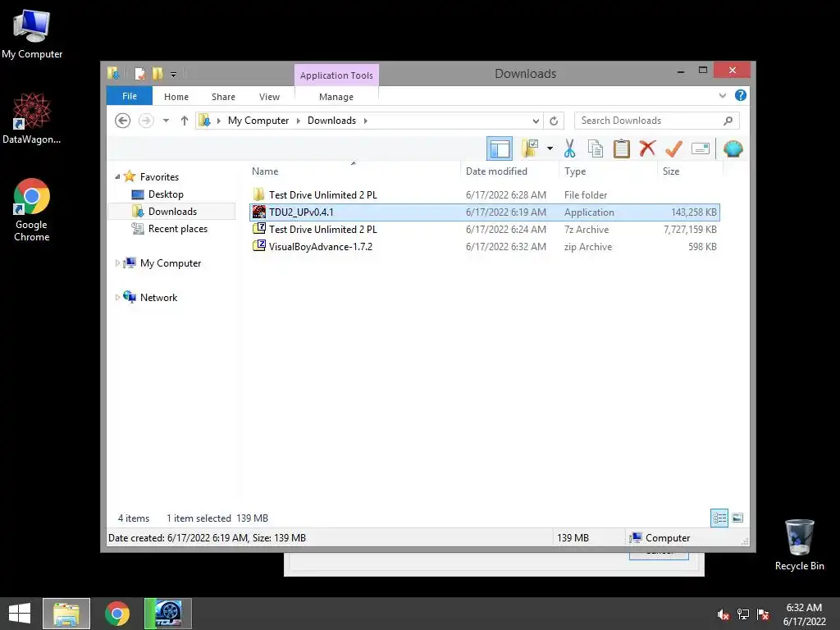Click the orange checkmark Properties icon

673,148
